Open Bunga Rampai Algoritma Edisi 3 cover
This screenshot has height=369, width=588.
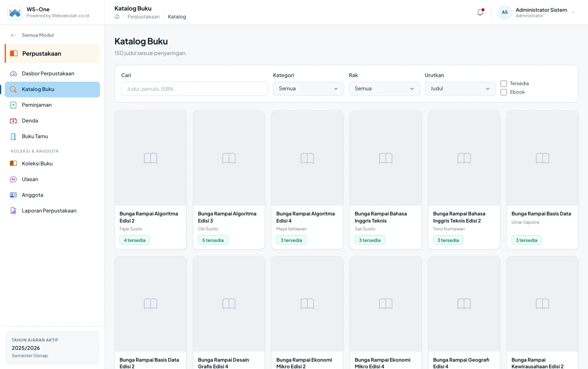pos(229,158)
